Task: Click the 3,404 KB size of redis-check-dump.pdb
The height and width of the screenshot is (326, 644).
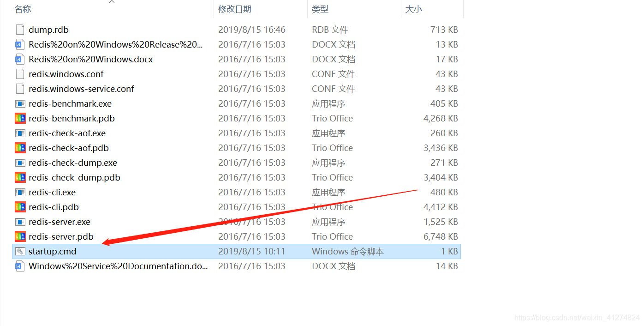Action: (441, 178)
